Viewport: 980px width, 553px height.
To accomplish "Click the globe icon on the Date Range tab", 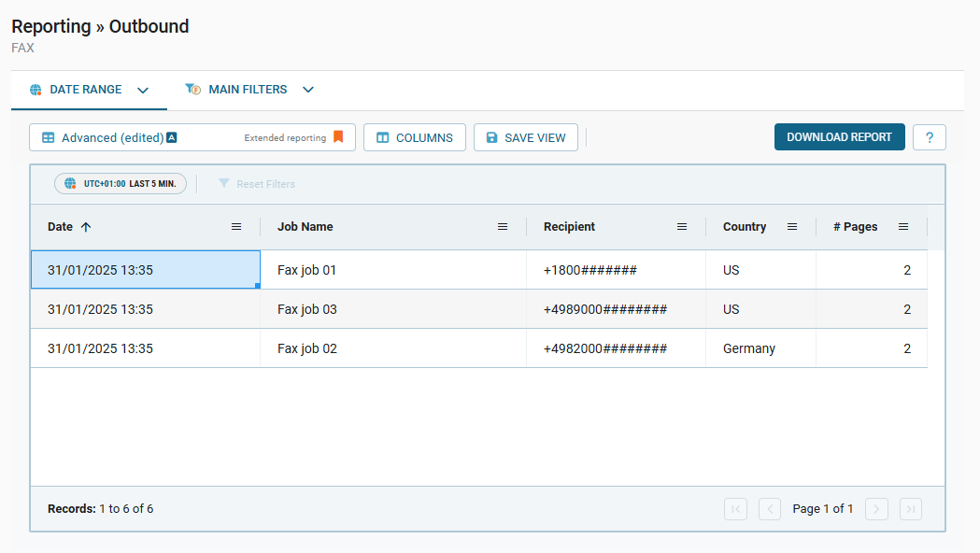I will (x=35, y=89).
